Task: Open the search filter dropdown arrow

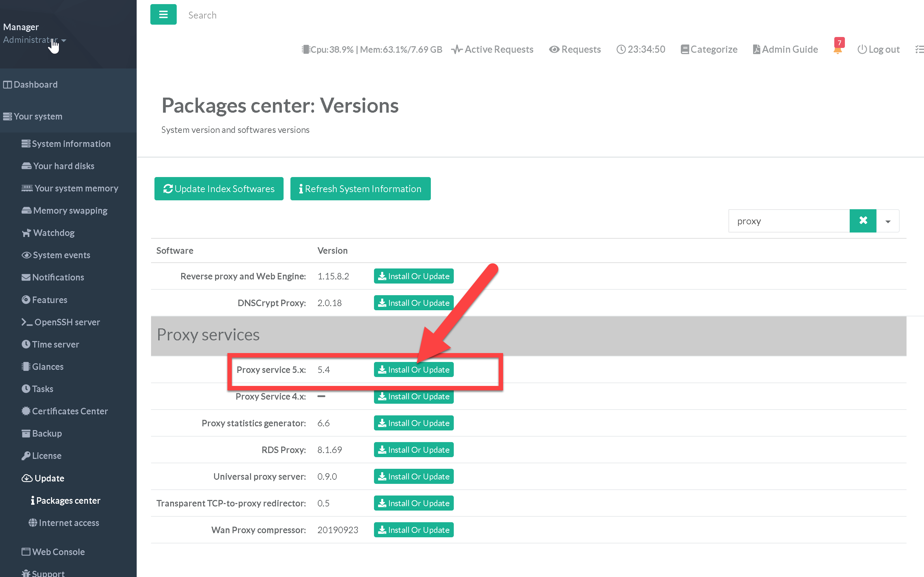Action: (x=888, y=221)
